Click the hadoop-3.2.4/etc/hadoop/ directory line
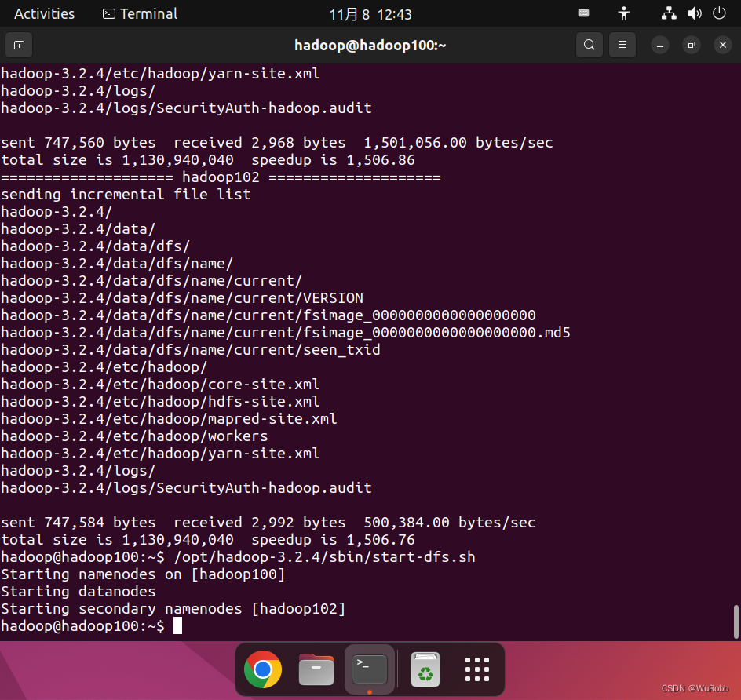 (104, 367)
